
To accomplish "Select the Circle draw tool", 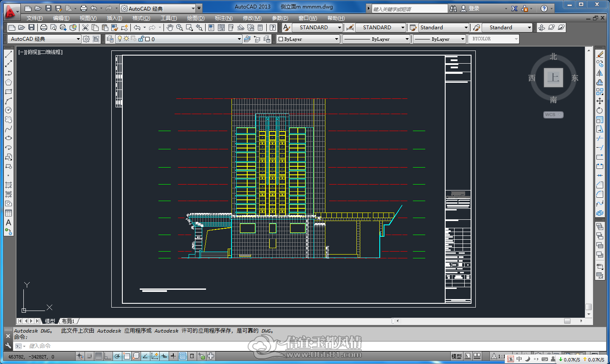I will point(8,110).
